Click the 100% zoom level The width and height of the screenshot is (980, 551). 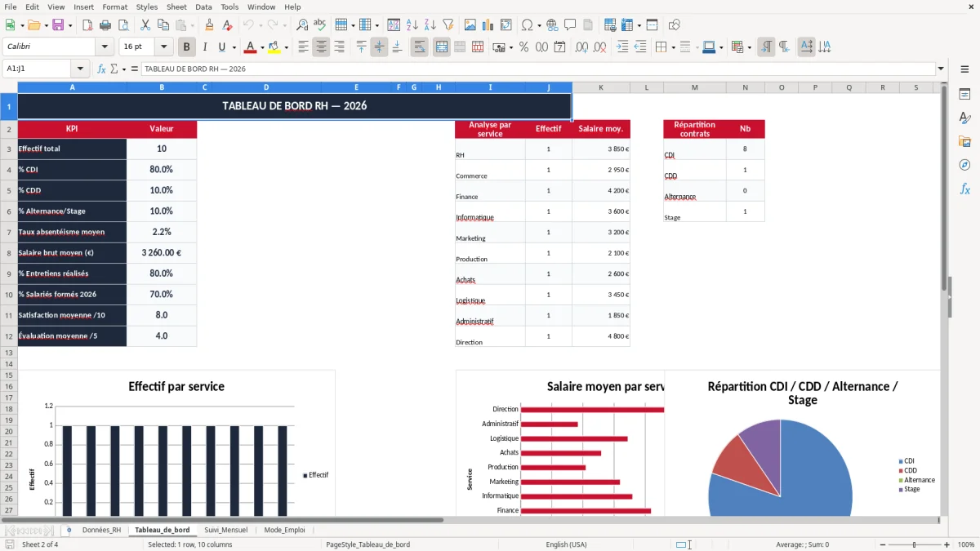pos(966,544)
